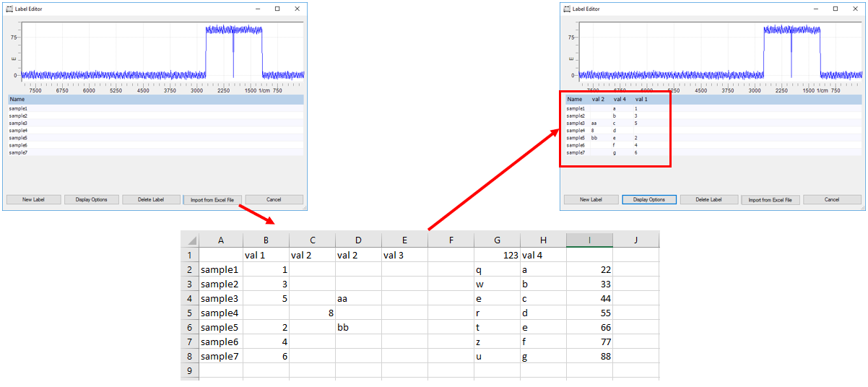Click the spreadsheet cell containing sample6
The image size is (868, 387).
[x=220, y=342]
